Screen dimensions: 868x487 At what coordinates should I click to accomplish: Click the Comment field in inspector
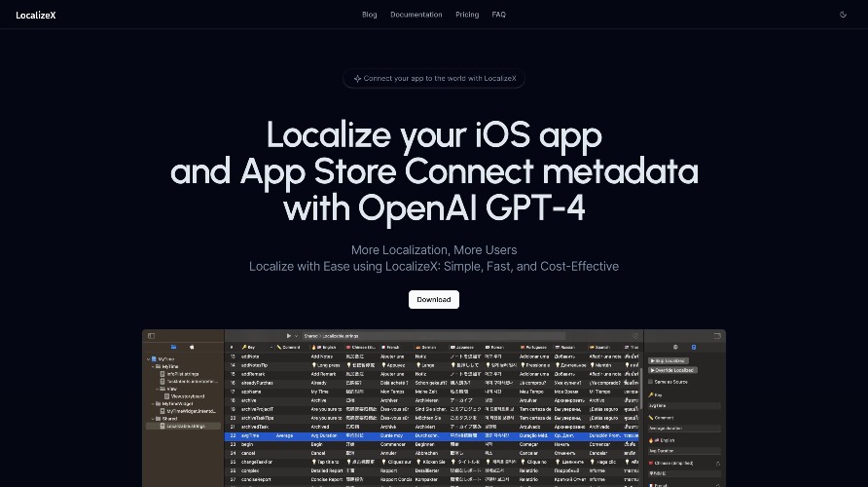(684, 429)
